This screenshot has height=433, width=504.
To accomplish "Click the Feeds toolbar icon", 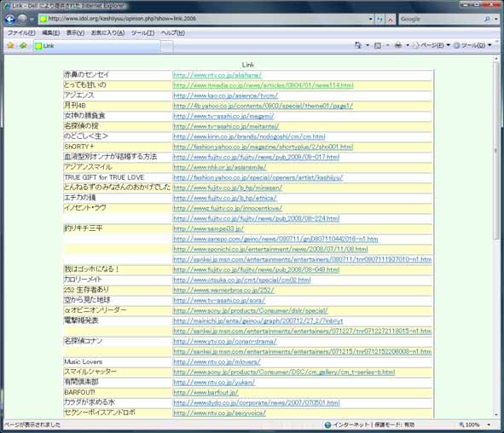I will 378,45.
